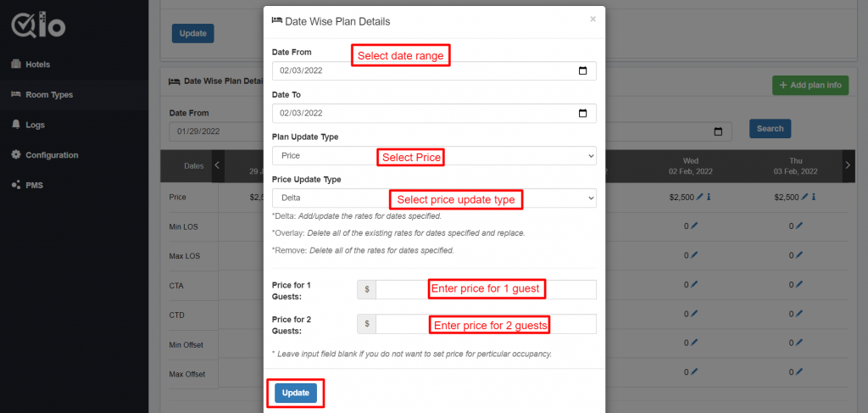Click the Qio logo in sidebar
The image size is (868, 413).
pos(38,25)
